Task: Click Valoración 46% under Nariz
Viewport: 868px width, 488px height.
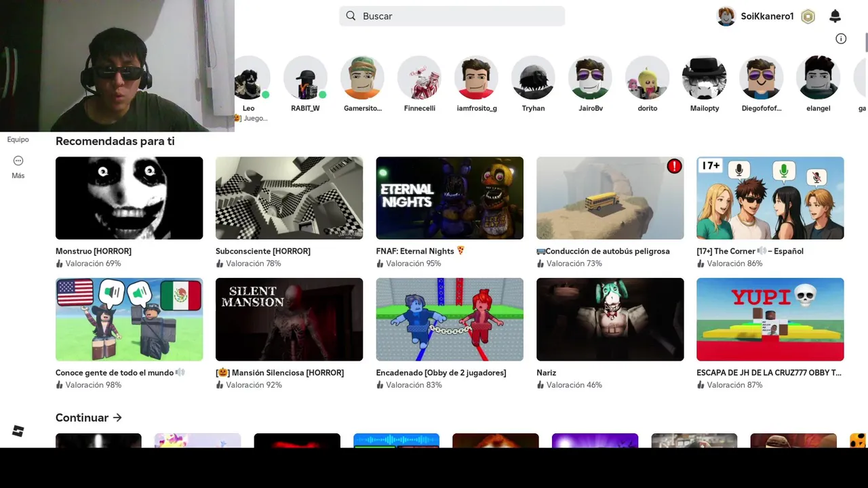Action: tap(574, 385)
